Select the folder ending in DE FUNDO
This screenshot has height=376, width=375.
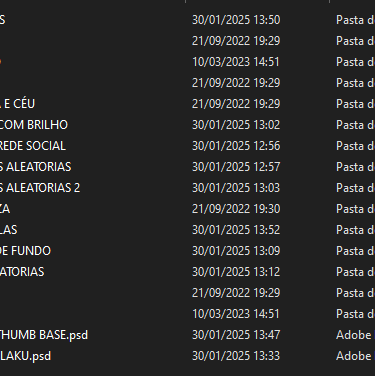25,251
